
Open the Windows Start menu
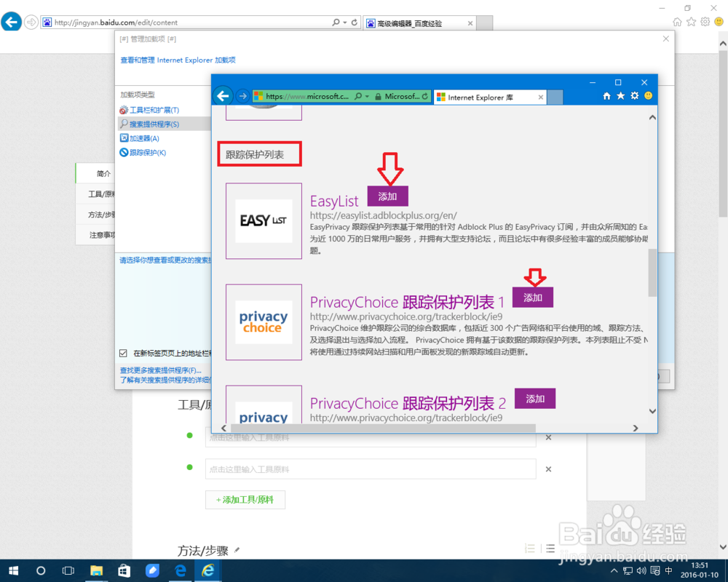(13, 570)
